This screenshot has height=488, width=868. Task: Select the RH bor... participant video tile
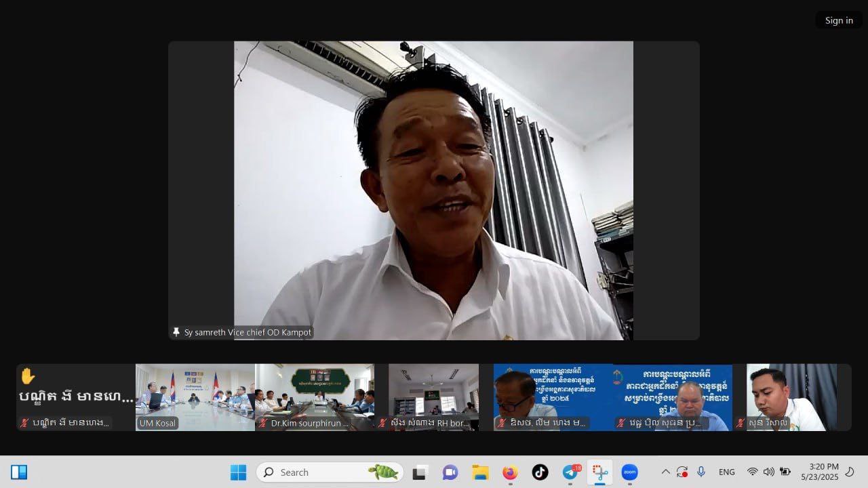(x=434, y=397)
